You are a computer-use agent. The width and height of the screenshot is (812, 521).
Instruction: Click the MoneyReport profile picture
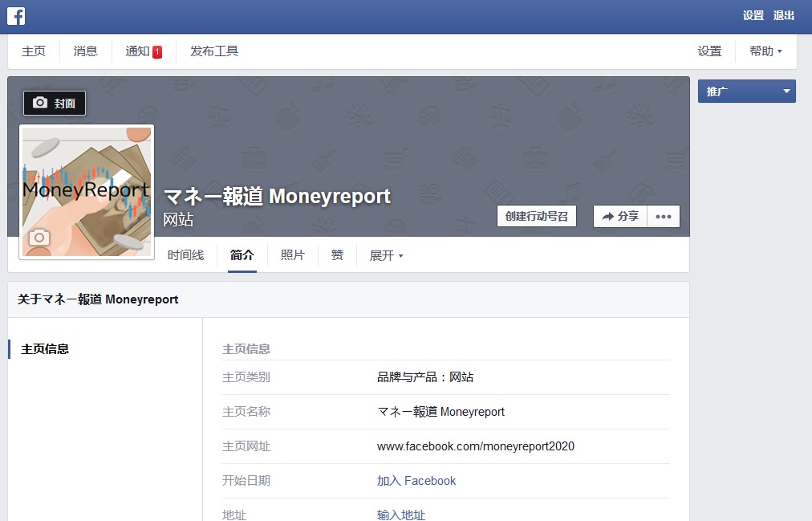(x=87, y=192)
